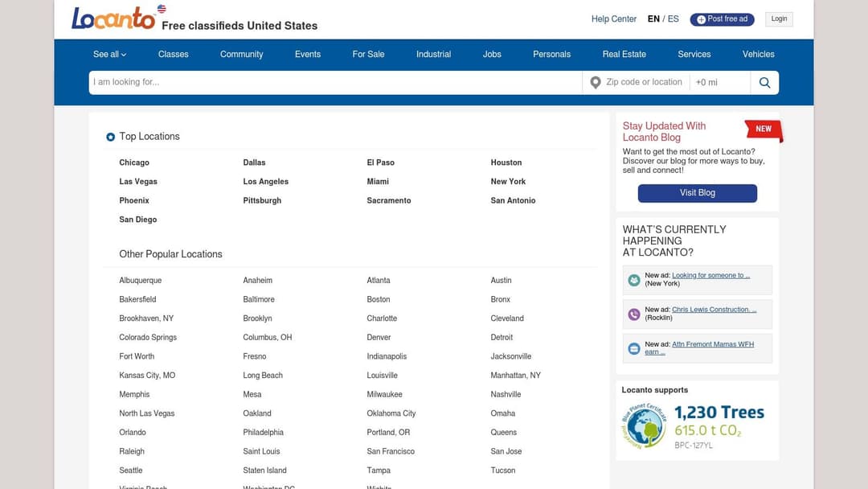Open the Real Estate category
Image resolution: width=868 pixels, height=489 pixels.
click(624, 54)
